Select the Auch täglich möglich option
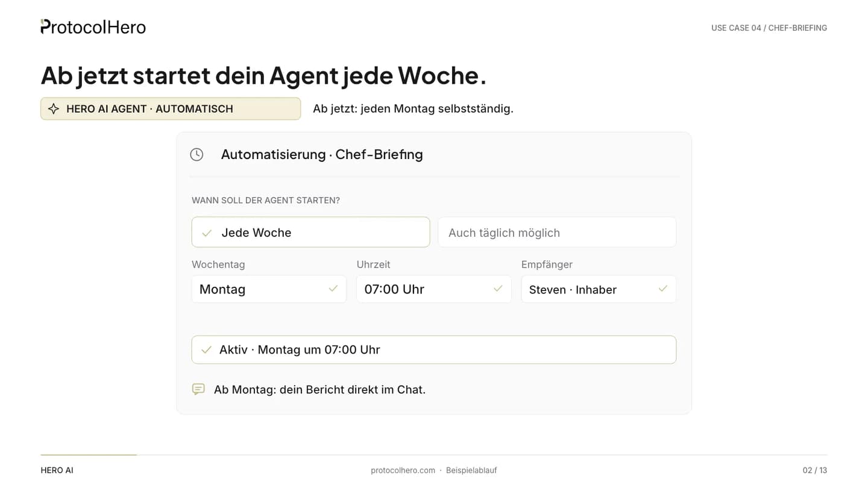Viewport: 868px width, 488px height. 557,232
